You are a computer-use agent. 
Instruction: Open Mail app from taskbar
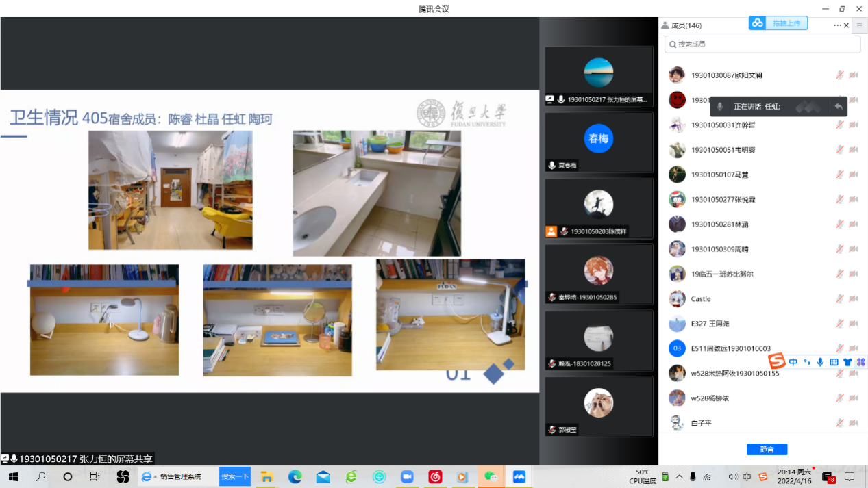click(x=323, y=476)
